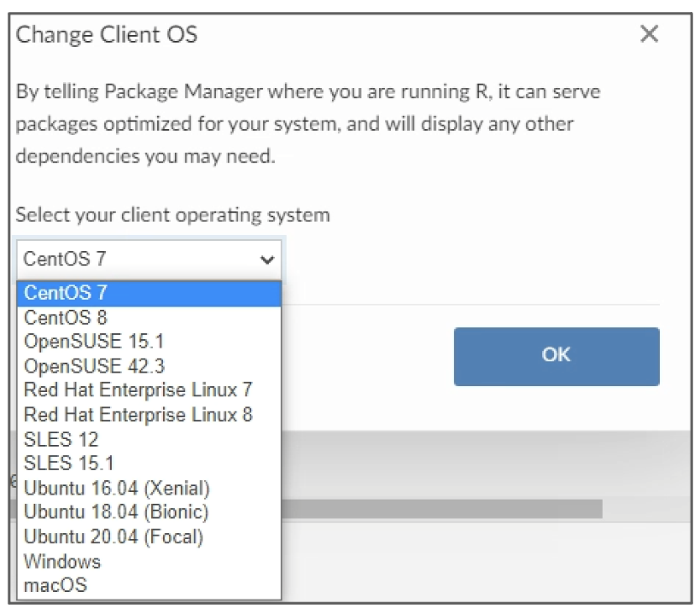Screen dimensions: 700x615
Task: Select Ubuntu 16.04 (Xenial)
Action: (149, 489)
